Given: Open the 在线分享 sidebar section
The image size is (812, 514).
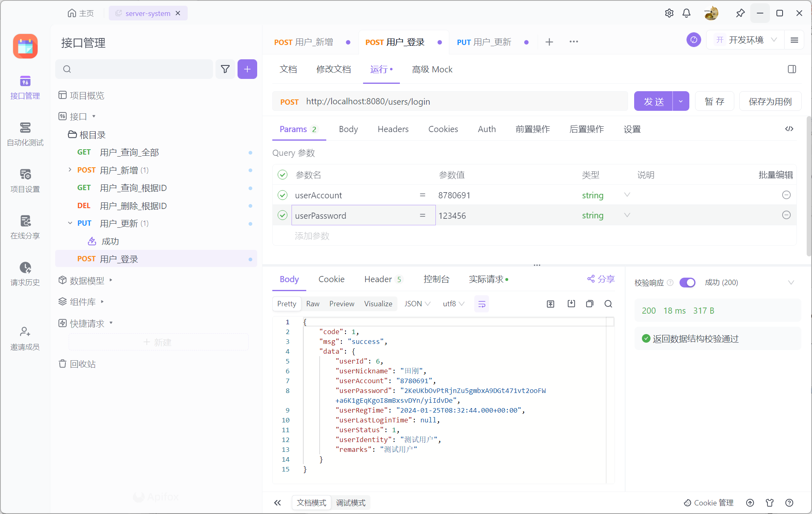Looking at the screenshot, I should pyautogui.click(x=25, y=227).
